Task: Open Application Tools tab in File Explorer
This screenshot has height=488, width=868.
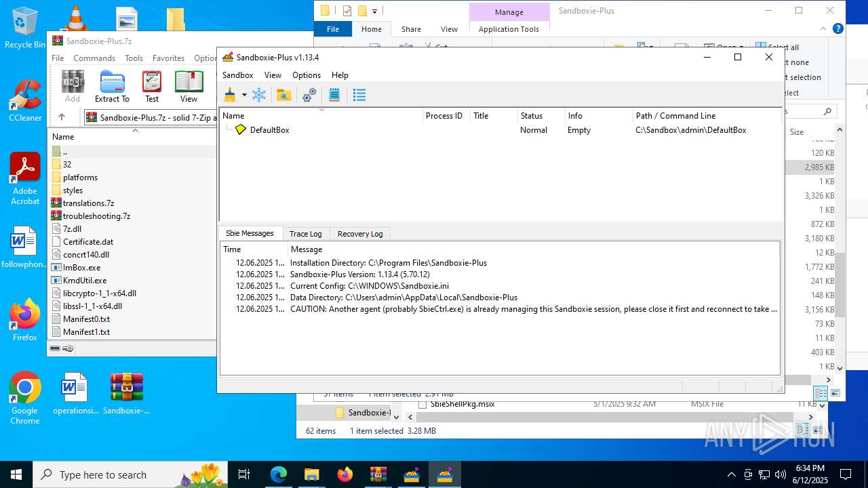Action: 509,29
